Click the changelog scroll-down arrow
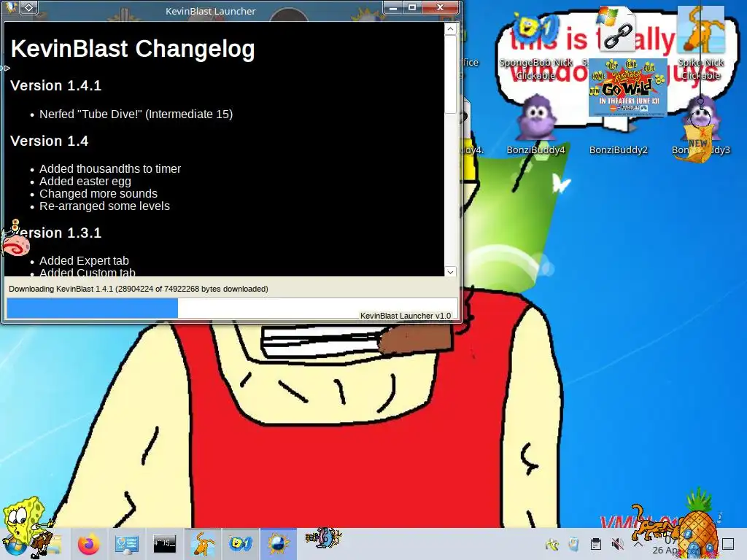Viewport: 747px width, 560px height. click(450, 272)
